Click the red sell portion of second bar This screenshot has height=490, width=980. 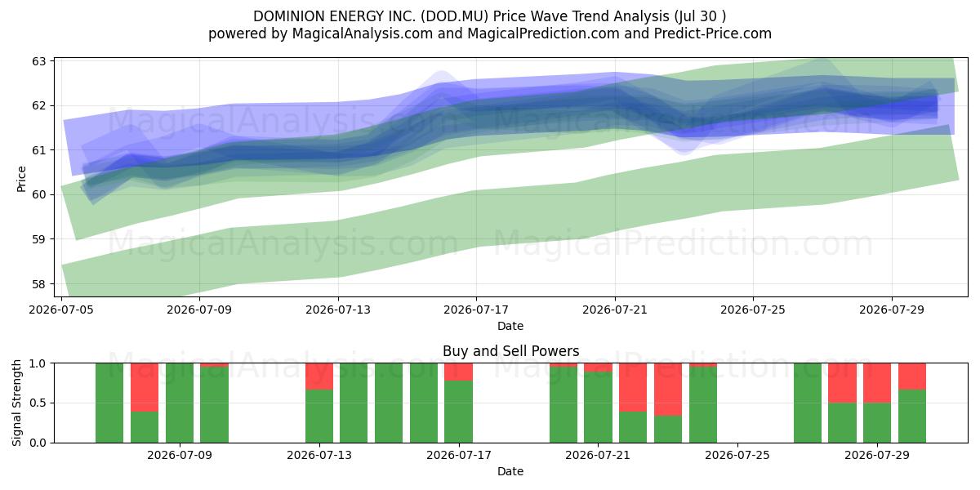(x=145, y=387)
